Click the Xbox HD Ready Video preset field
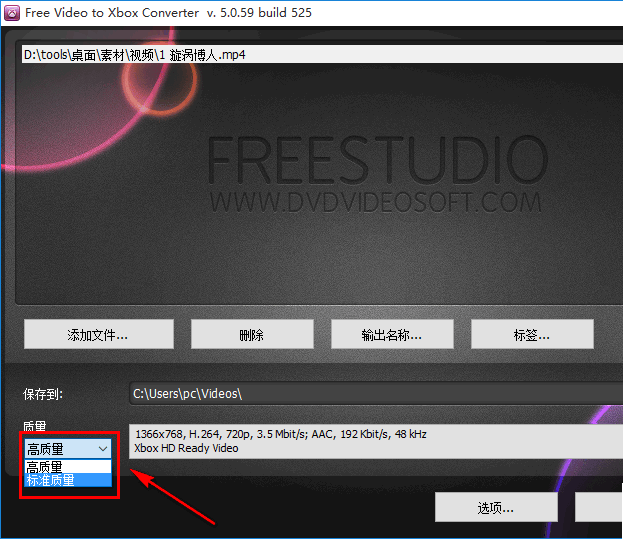 376,441
